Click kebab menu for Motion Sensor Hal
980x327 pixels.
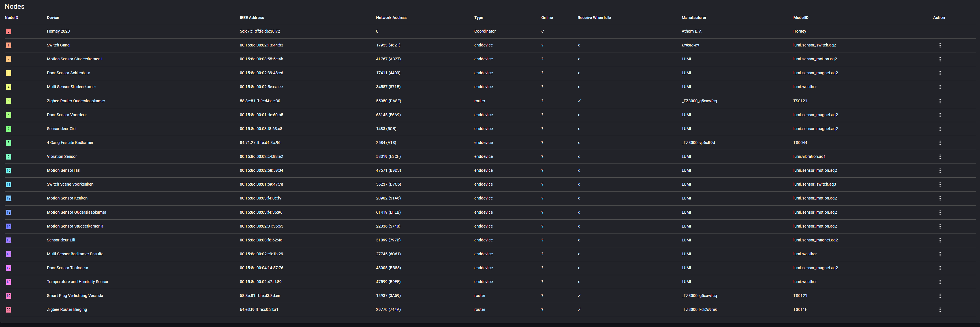pos(940,171)
